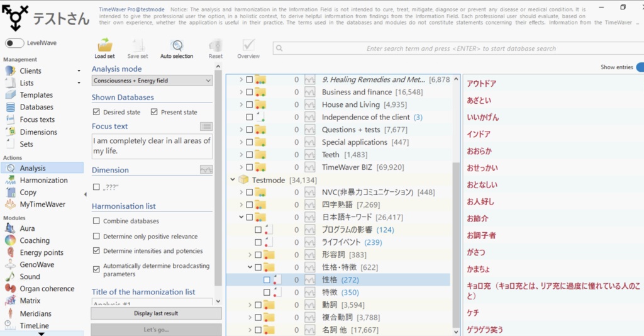Launch the Organ coherence module

pos(47,289)
